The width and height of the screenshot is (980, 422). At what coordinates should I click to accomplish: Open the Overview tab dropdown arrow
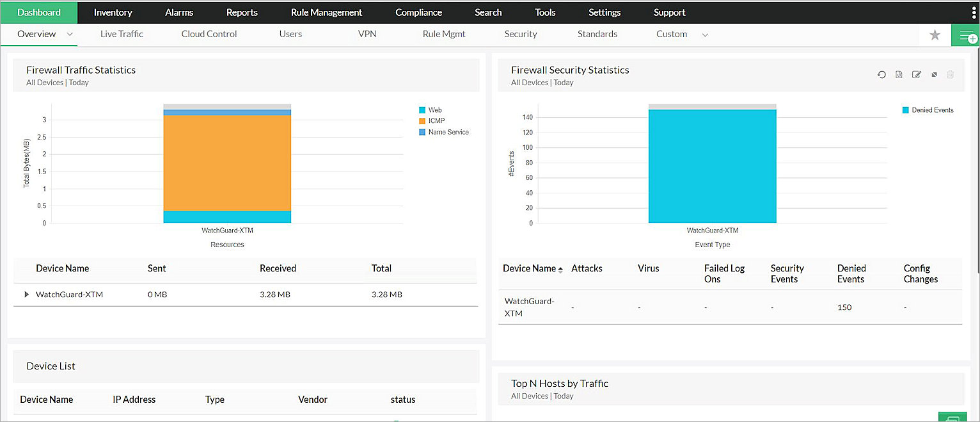(70, 35)
